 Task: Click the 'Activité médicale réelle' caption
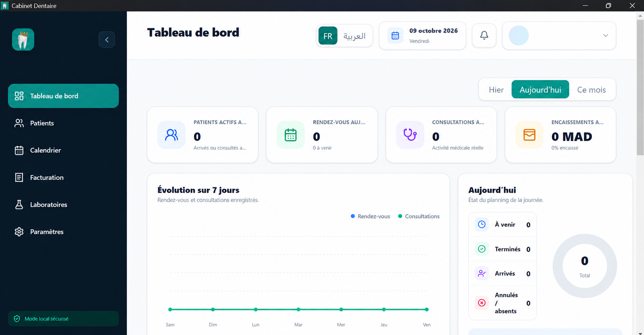coord(458,148)
